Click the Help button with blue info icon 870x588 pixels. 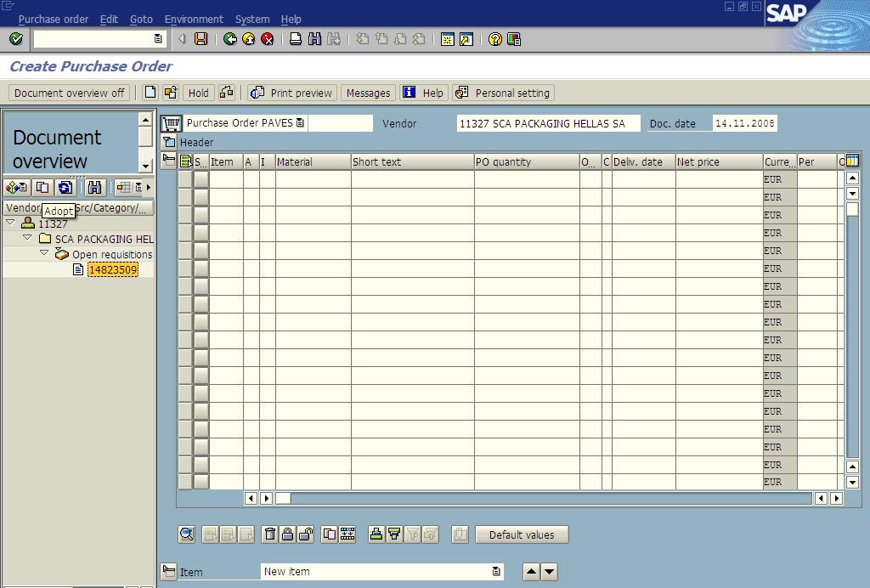(x=424, y=93)
